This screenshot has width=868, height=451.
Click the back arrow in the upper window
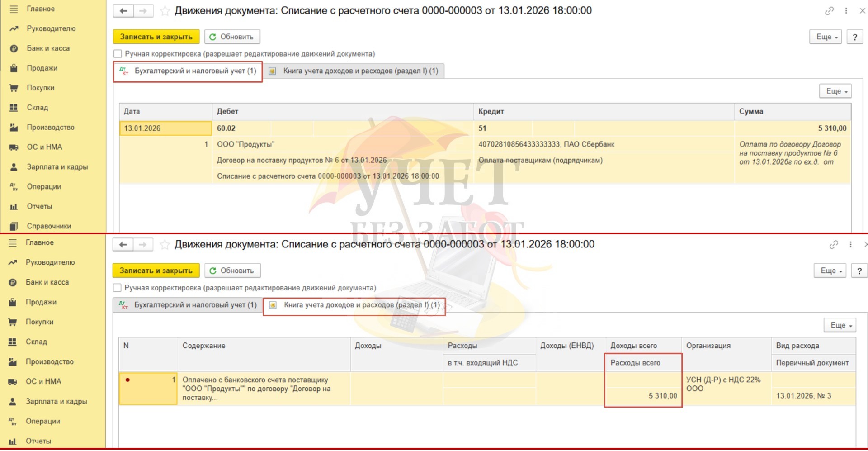click(123, 11)
